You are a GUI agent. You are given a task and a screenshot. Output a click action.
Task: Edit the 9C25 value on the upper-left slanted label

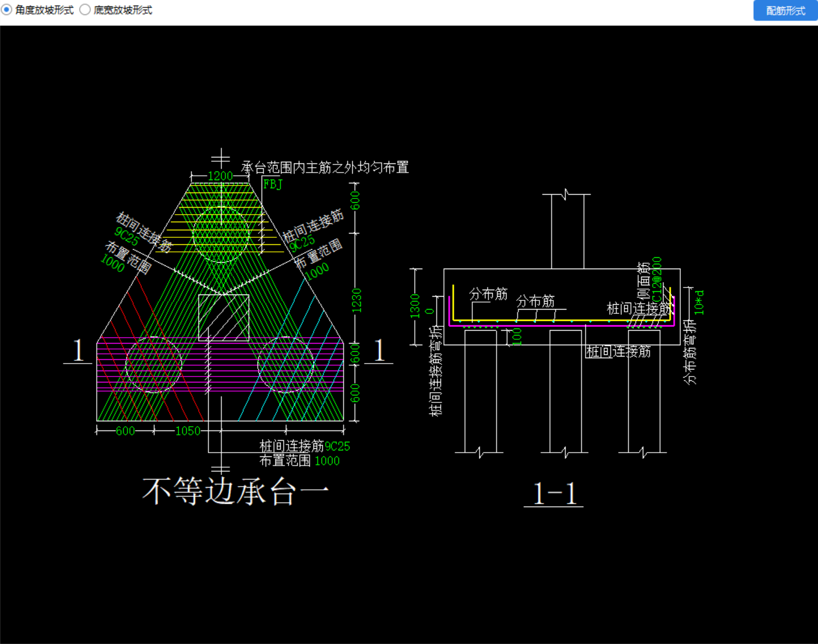coord(127,236)
